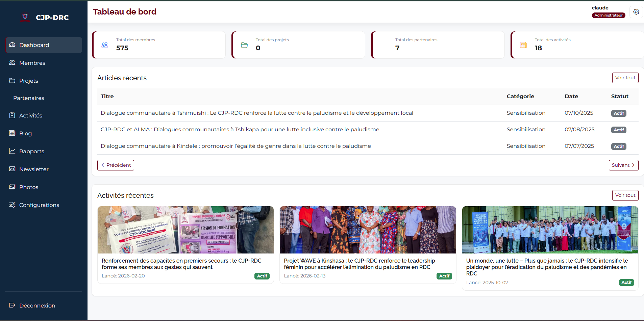Click the CJP-DRC logo icon
This screenshot has height=321, width=644.
coord(25,17)
